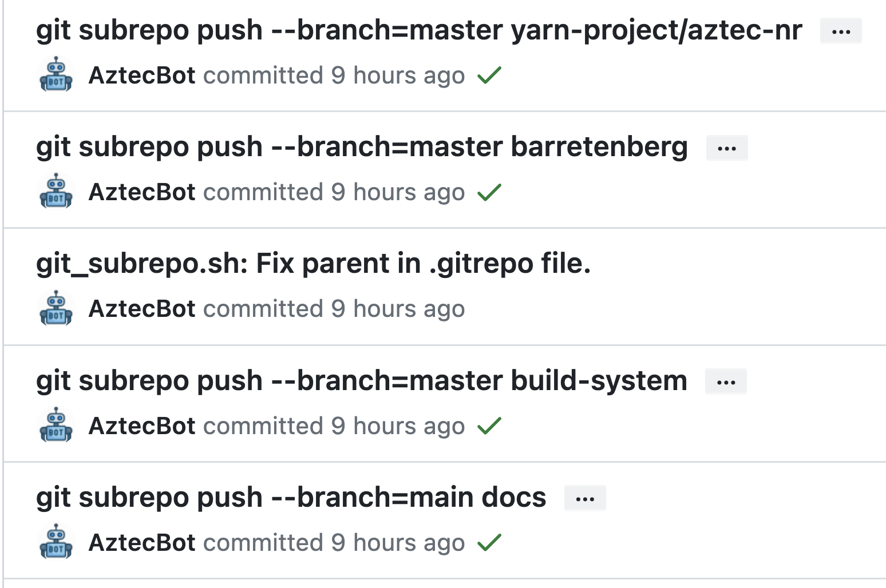This screenshot has width=886, height=588.
Task: Expand details on the build-system push commit
Action: [x=725, y=381]
